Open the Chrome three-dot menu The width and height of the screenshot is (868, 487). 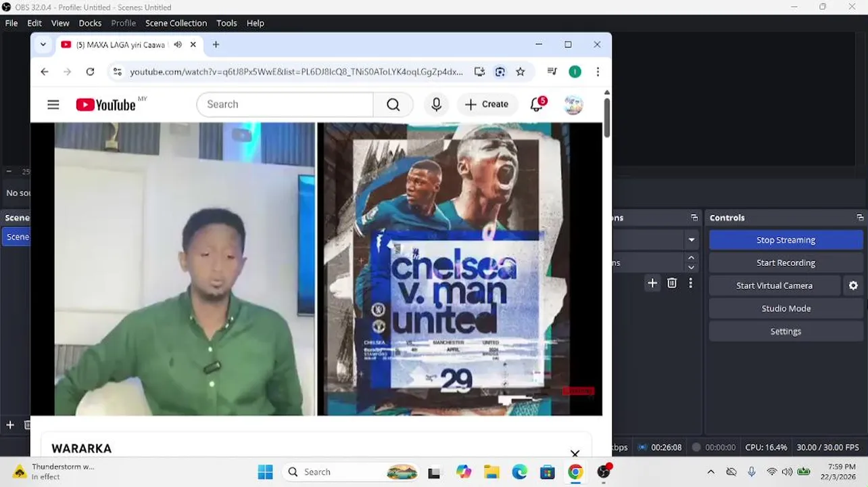click(x=598, y=72)
